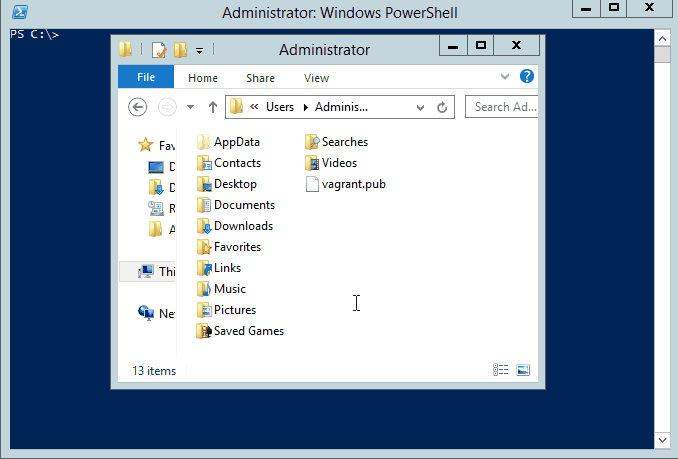Open the Share ribbon tab
Image resolution: width=678 pixels, height=459 pixels.
click(x=260, y=78)
